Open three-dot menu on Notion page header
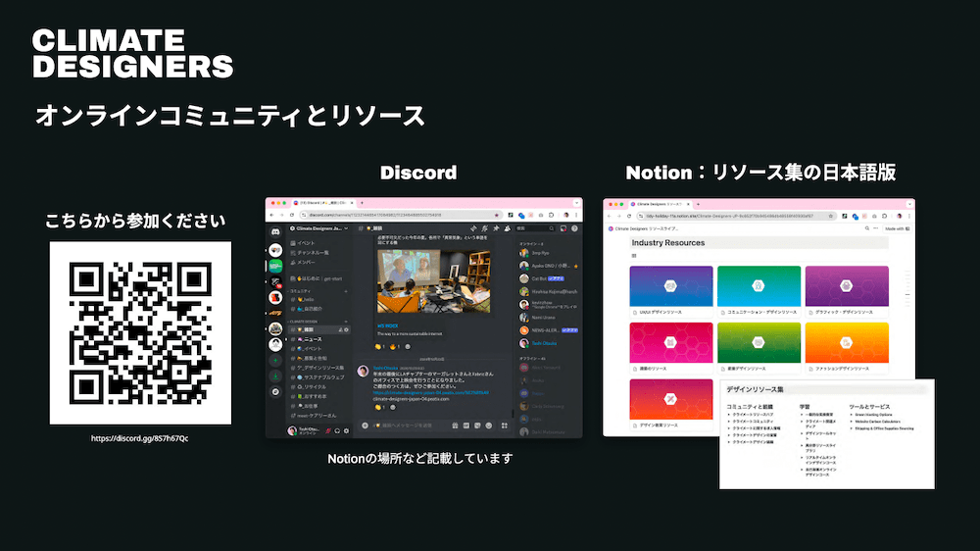The image size is (980, 551). [x=875, y=228]
